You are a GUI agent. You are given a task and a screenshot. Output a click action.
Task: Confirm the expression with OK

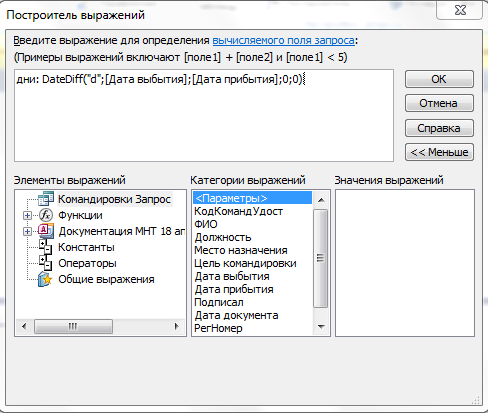coord(439,79)
